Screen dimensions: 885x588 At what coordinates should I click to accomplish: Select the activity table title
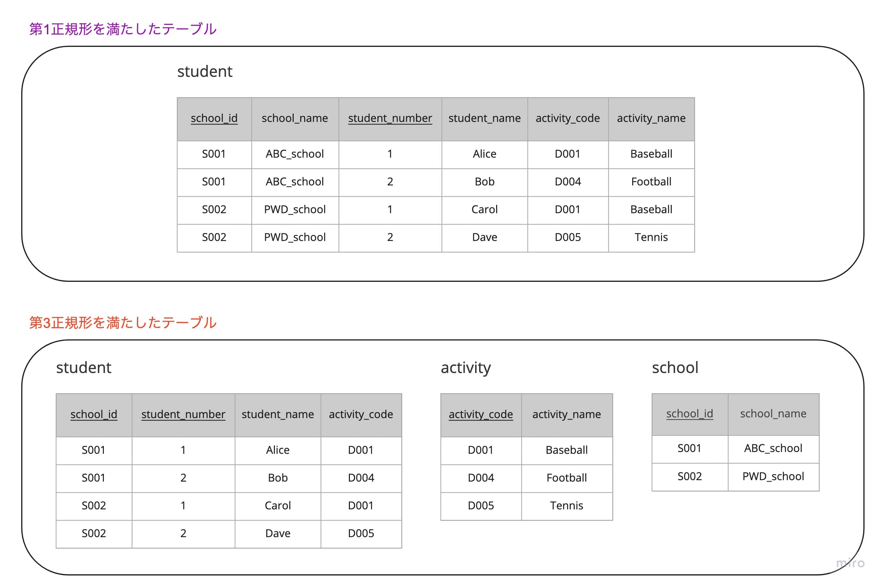(x=466, y=368)
